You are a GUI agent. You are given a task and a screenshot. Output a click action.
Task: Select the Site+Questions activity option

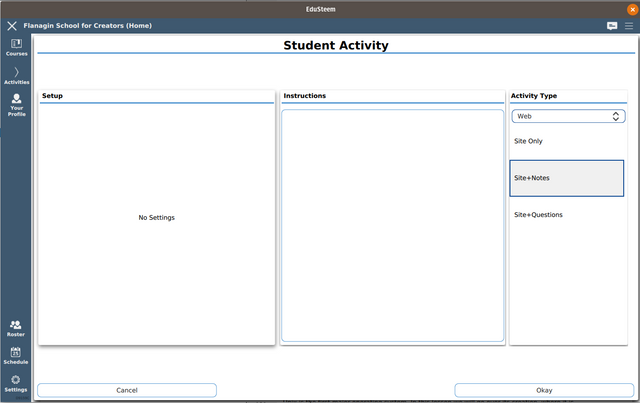567,215
